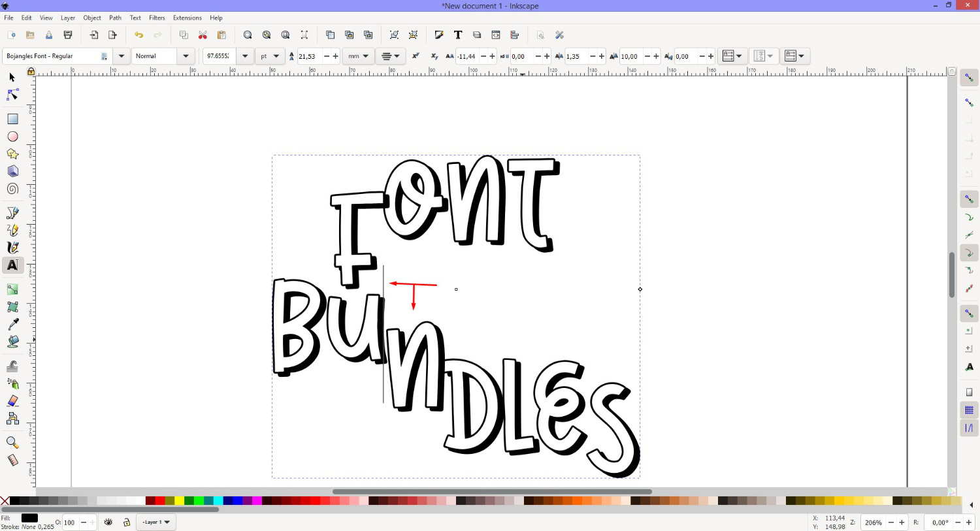980x531 pixels.
Task: Click the zoom percentage field
Action: point(873,523)
